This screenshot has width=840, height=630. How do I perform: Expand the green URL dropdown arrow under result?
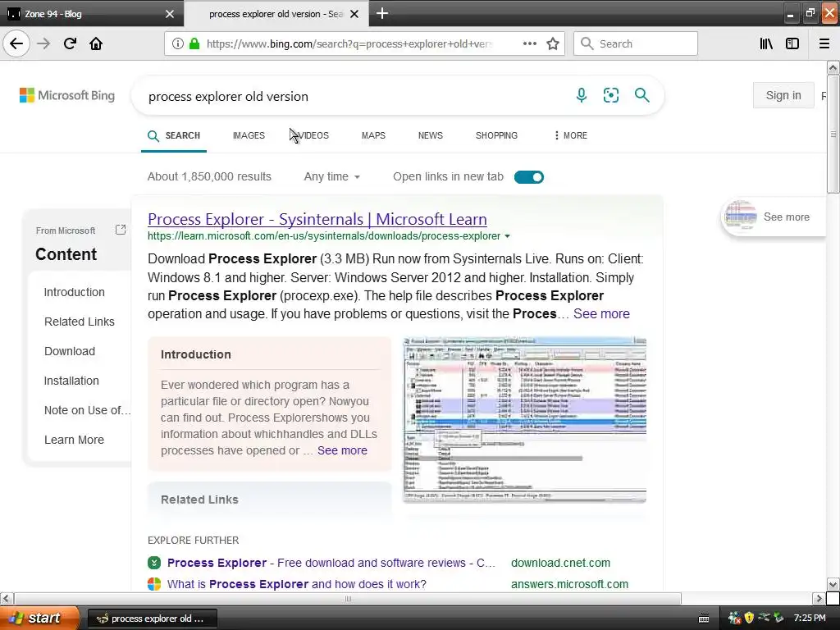(507, 236)
